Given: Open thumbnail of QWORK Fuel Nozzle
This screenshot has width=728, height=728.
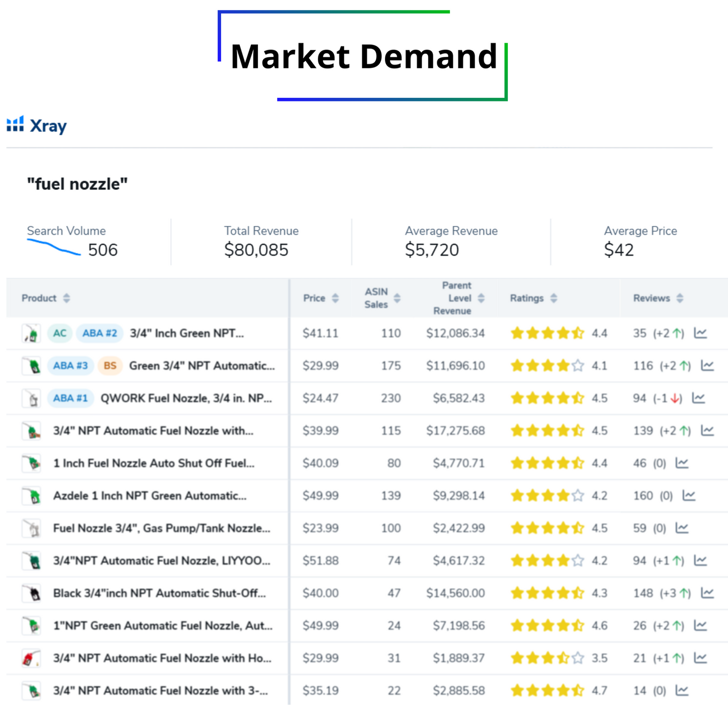Looking at the screenshot, I should [x=31, y=399].
